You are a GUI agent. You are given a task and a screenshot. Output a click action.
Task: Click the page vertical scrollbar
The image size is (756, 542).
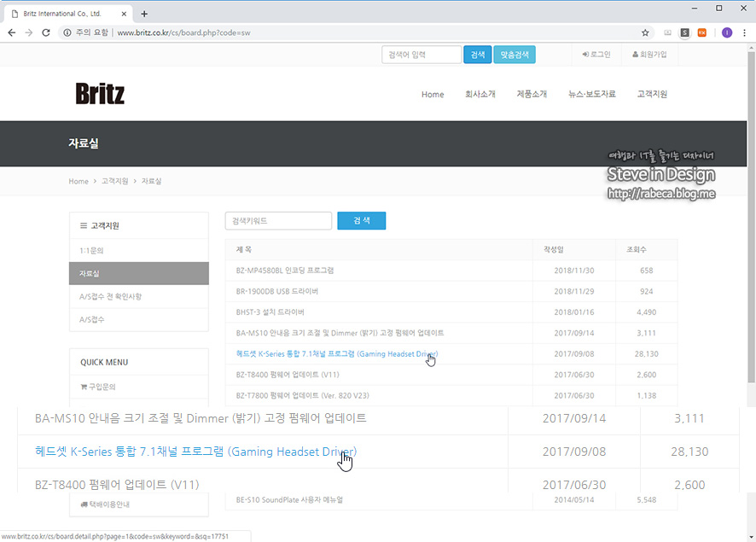(x=751, y=217)
